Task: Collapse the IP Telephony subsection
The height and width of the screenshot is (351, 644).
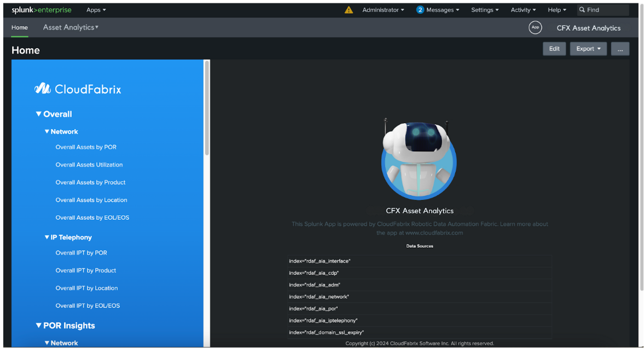Action: click(x=47, y=237)
